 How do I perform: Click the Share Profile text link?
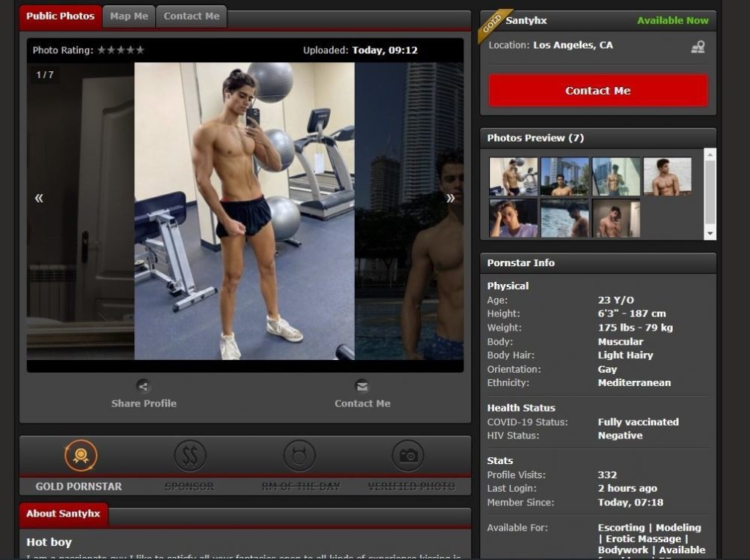pyautogui.click(x=144, y=403)
